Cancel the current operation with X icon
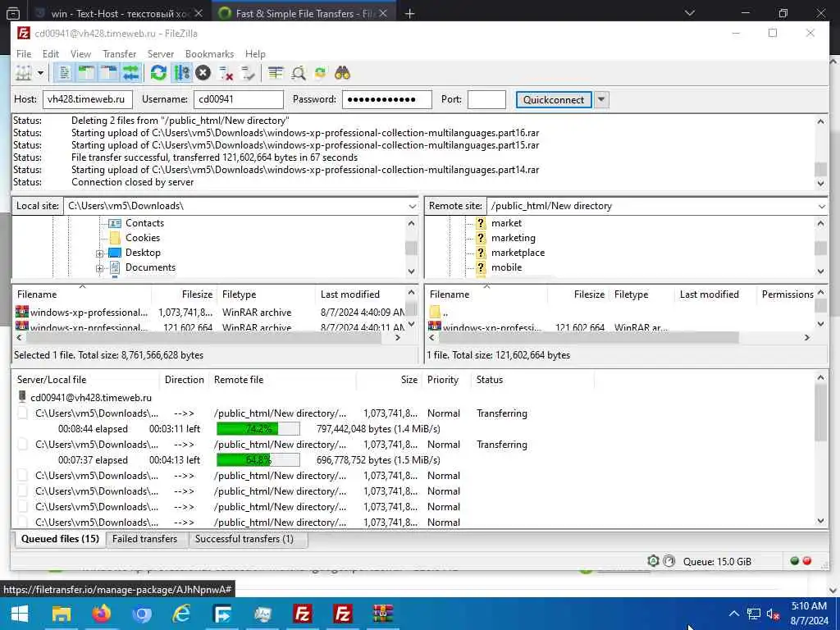Screen dimensions: 840x630 coord(203,73)
